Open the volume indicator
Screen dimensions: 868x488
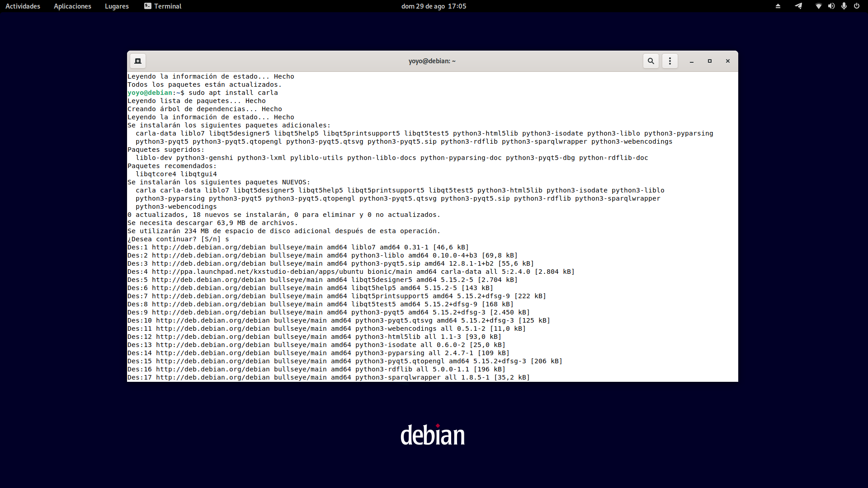(831, 6)
